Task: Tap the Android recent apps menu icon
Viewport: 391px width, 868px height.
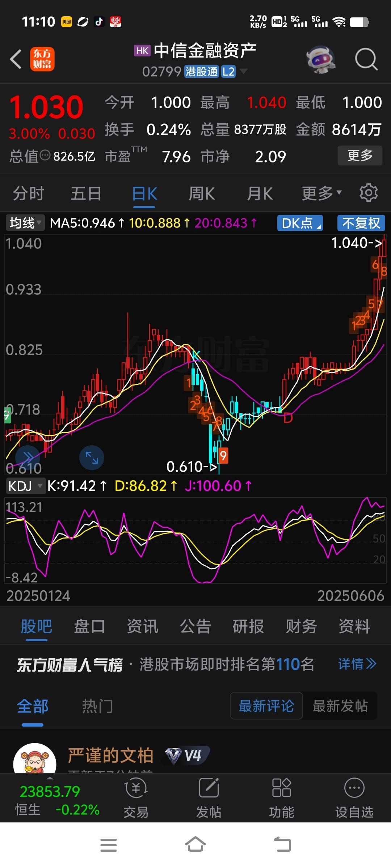Action: click(109, 845)
